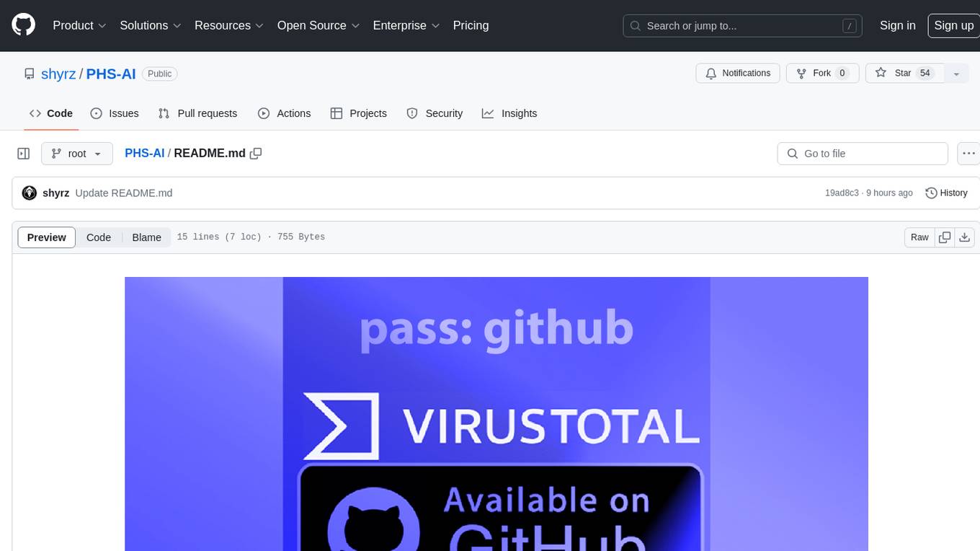Open the PHS-AI breadcrumb link
The image size is (980, 551).
point(144,154)
